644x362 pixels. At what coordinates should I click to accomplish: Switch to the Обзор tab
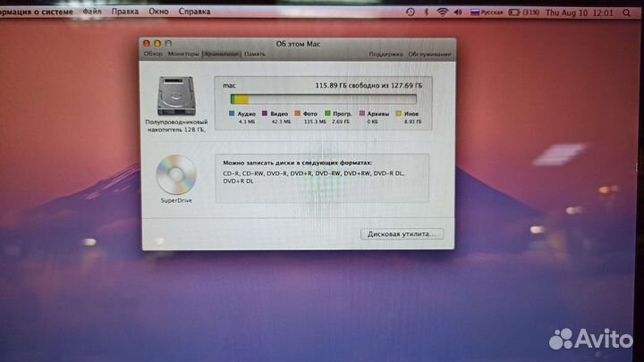point(153,54)
